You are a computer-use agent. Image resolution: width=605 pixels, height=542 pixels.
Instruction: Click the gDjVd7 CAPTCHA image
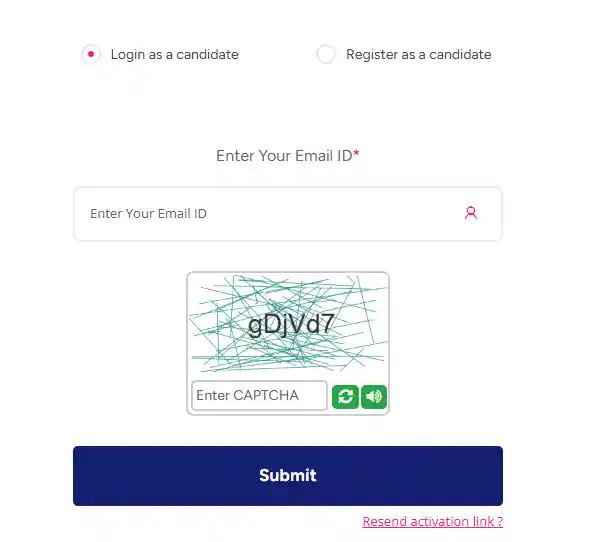pos(288,324)
